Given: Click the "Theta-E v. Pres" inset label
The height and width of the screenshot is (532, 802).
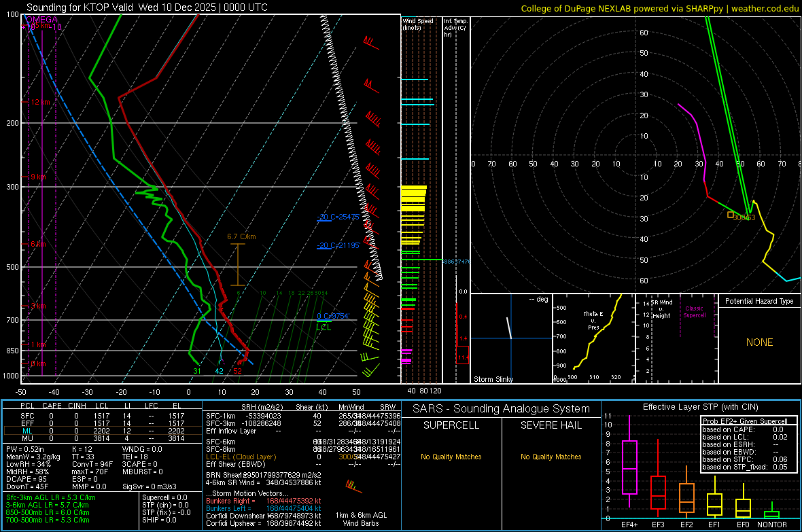Looking at the screenshot, I should pos(593,320).
